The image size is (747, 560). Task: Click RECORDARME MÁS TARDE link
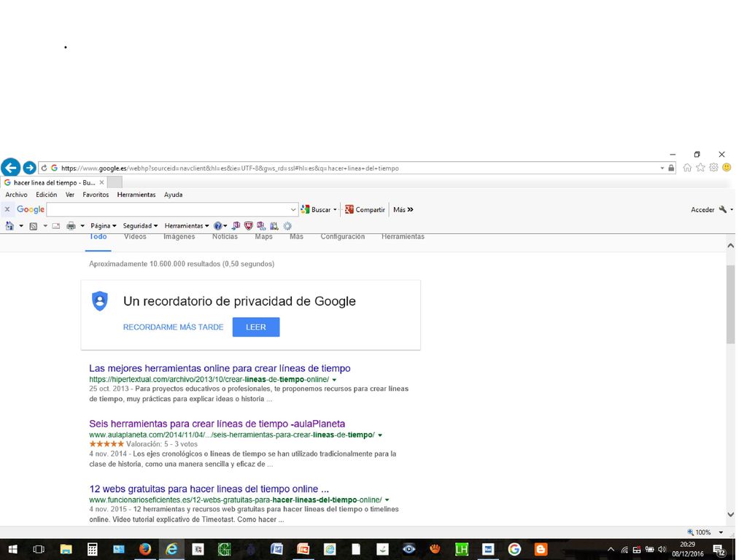pos(174,327)
